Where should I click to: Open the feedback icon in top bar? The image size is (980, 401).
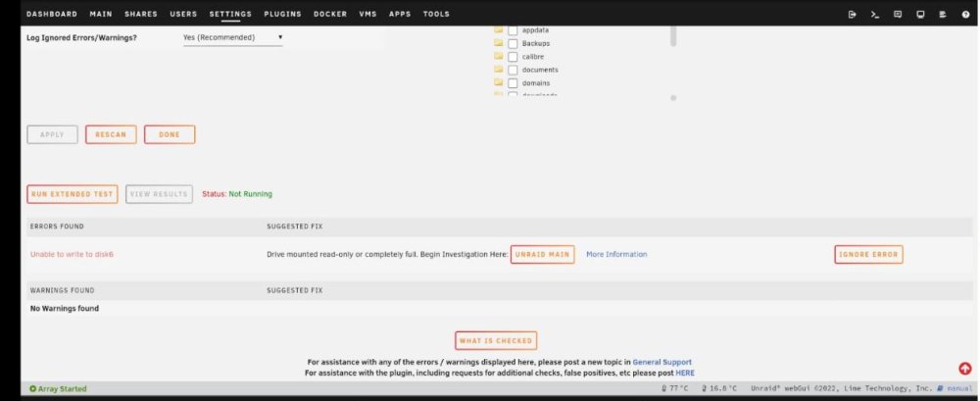click(x=898, y=15)
